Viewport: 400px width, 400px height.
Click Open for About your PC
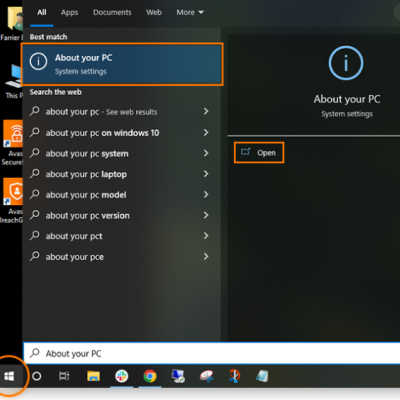tap(259, 153)
